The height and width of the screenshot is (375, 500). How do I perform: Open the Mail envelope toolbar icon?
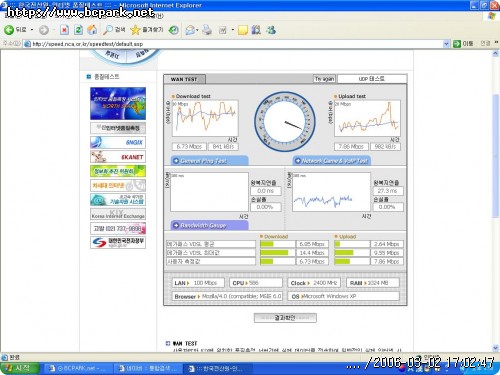190,30
